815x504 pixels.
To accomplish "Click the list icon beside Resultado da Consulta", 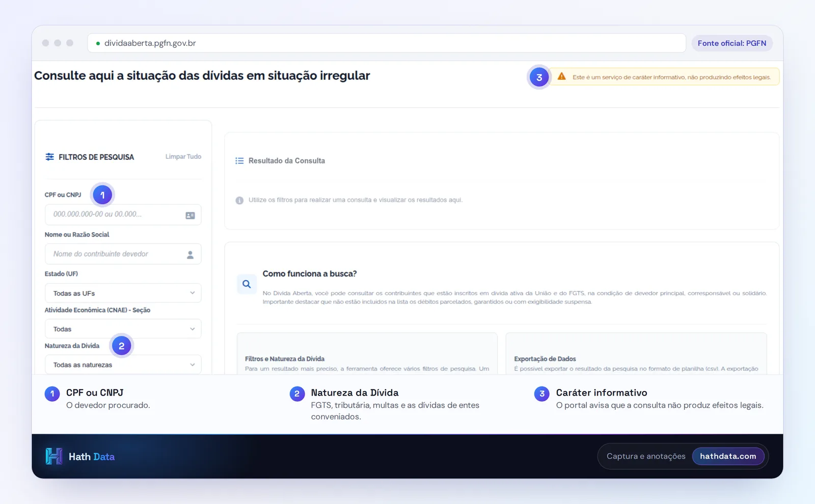I will point(239,161).
